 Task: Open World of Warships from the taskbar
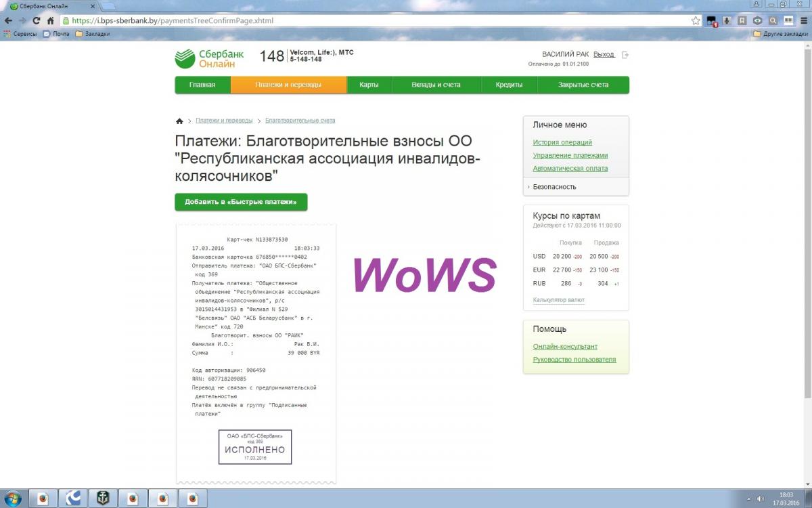pyautogui.click(x=104, y=499)
